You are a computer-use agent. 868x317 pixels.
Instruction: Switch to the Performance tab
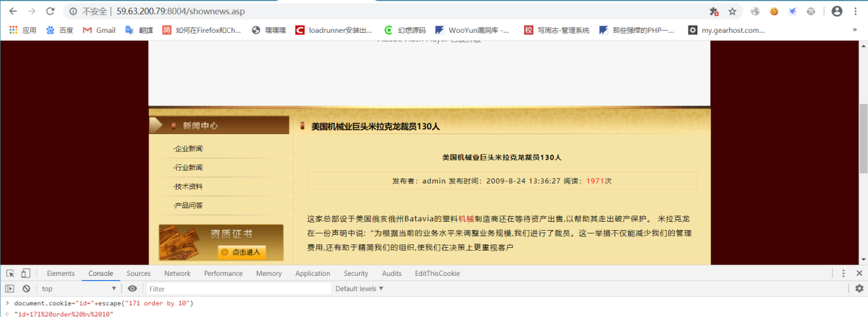tap(223, 273)
